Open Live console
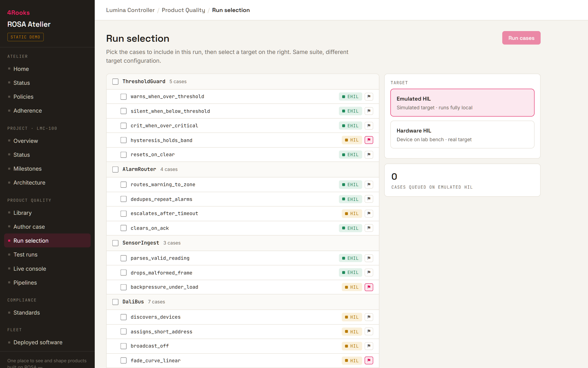Viewport: 588px width, 368px height. [x=47, y=269]
